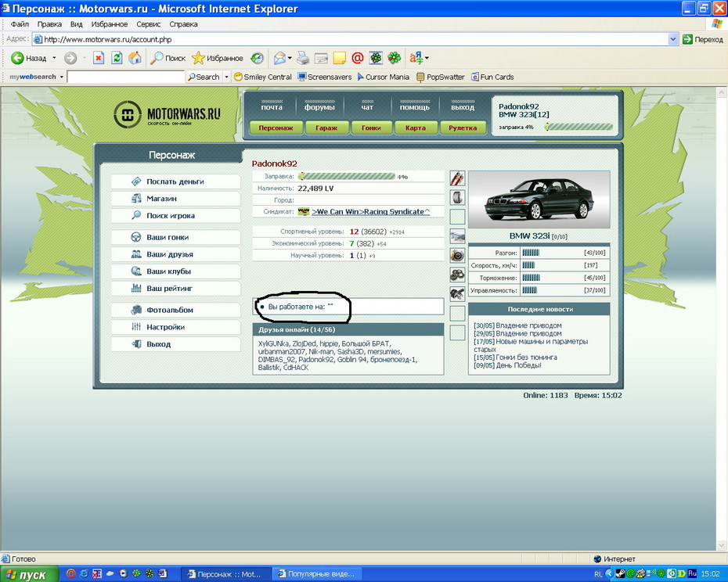Open the We Can Win Racing Syndicate link
728x582 pixels.
pyautogui.click(x=371, y=211)
